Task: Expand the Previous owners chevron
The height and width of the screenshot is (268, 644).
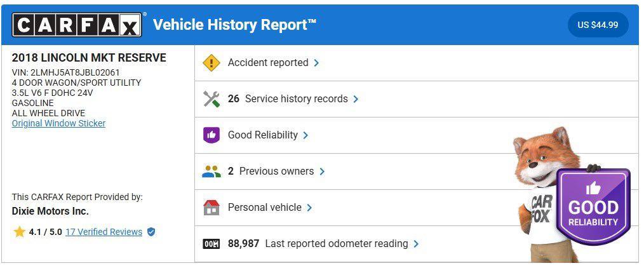Action: [x=322, y=171]
